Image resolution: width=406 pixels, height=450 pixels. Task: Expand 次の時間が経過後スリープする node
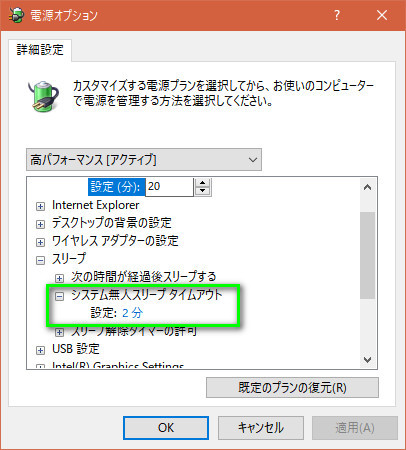[x=59, y=278]
